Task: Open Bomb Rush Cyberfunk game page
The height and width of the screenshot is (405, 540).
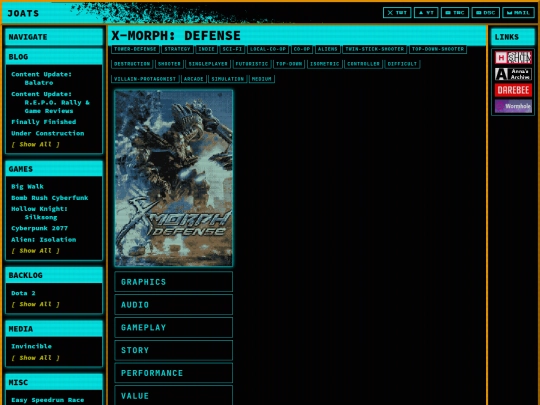Action: click(x=50, y=198)
